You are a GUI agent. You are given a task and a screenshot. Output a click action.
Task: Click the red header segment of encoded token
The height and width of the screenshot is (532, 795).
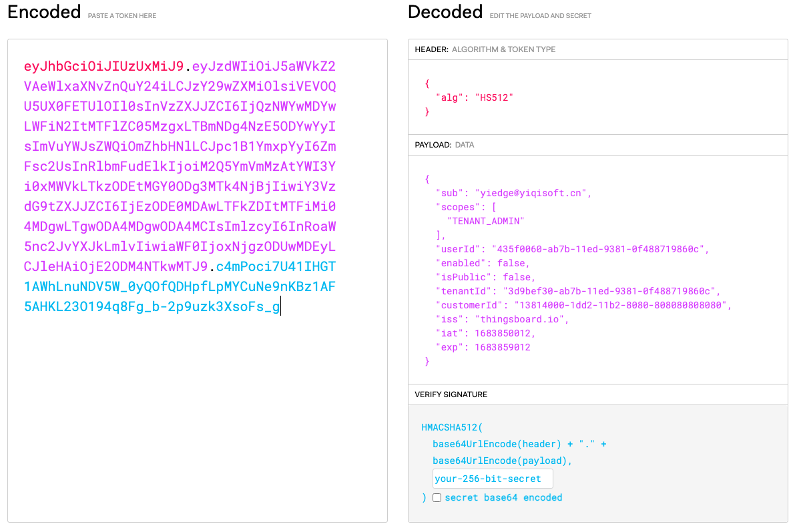tap(103, 67)
